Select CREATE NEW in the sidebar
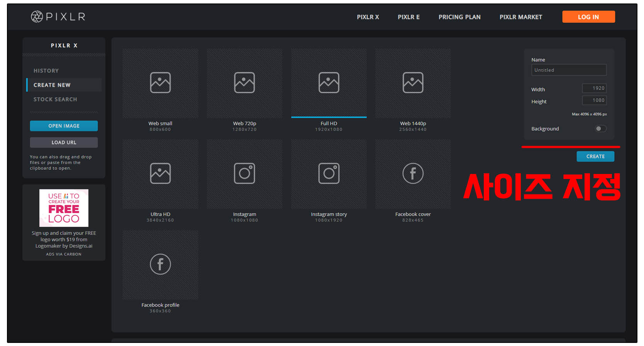Viewport: 644px width, 346px height. 64,85
